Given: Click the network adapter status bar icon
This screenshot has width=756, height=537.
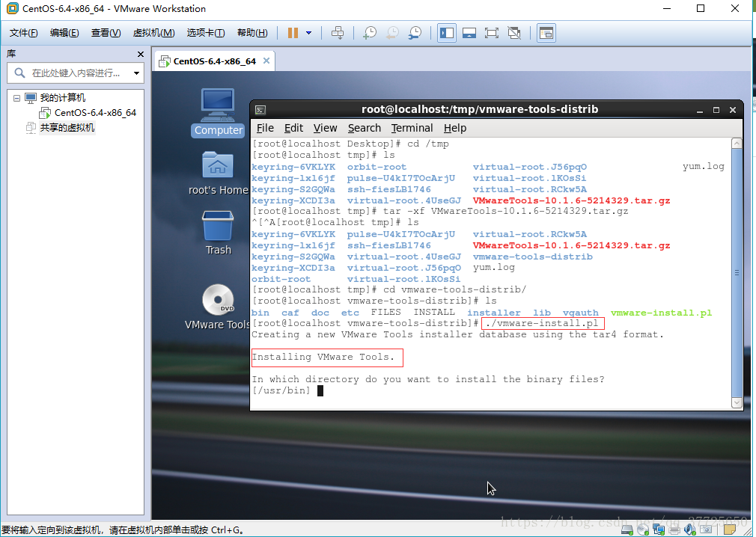Looking at the screenshot, I should (x=659, y=530).
